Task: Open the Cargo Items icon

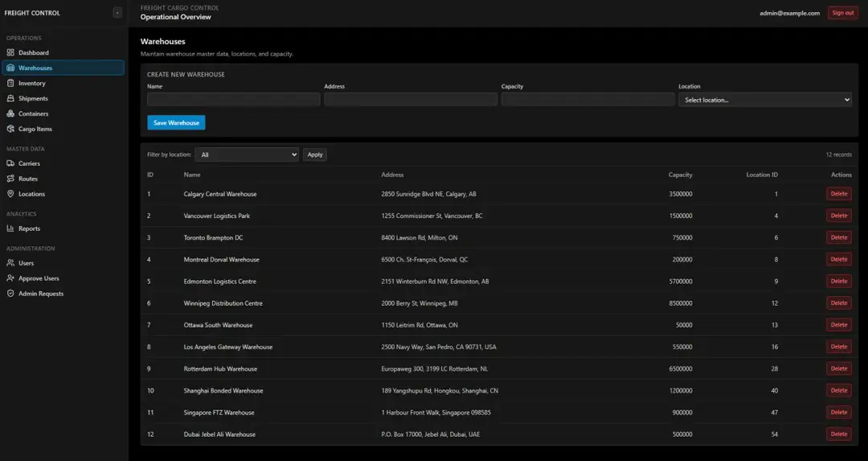Action: coord(10,129)
